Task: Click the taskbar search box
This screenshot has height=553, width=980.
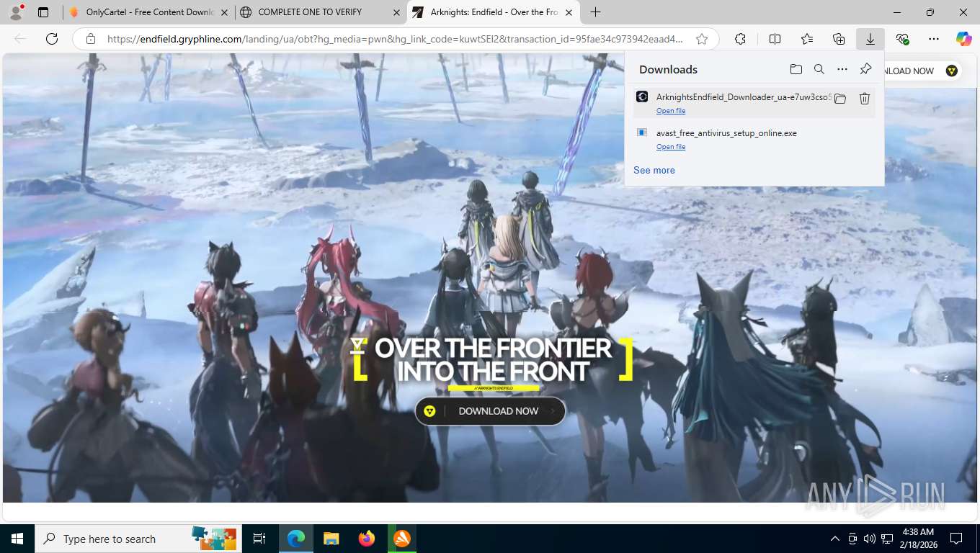Action: [137, 539]
